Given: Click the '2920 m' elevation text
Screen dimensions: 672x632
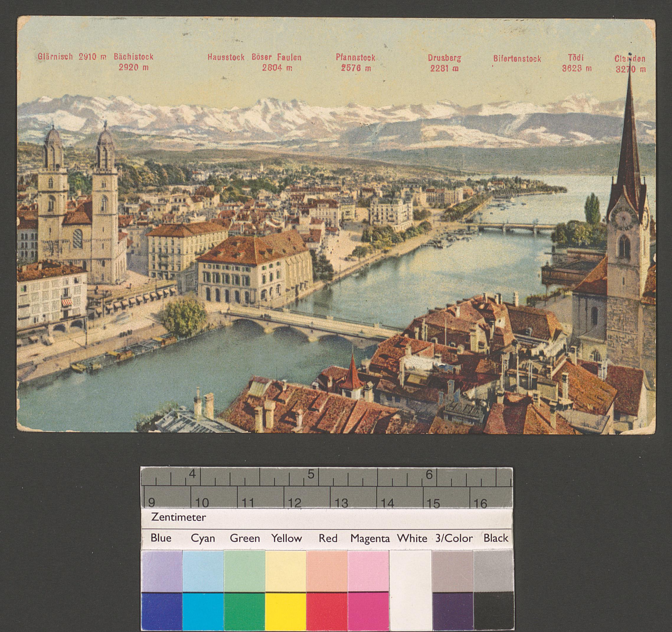Looking at the screenshot, I should click(x=133, y=67).
